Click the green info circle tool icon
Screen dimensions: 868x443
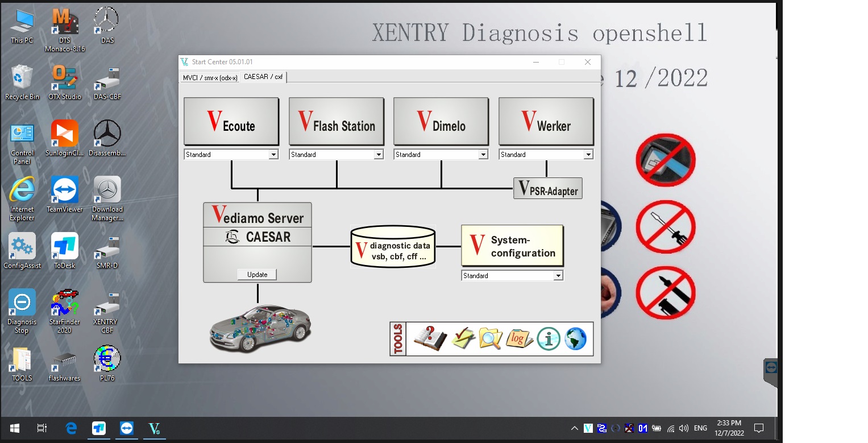point(549,339)
